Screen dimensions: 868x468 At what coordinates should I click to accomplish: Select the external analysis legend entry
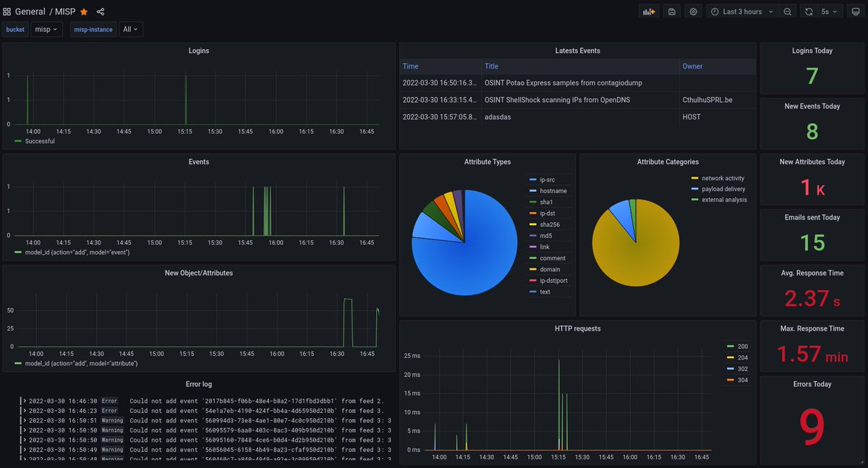coord(725,200)
